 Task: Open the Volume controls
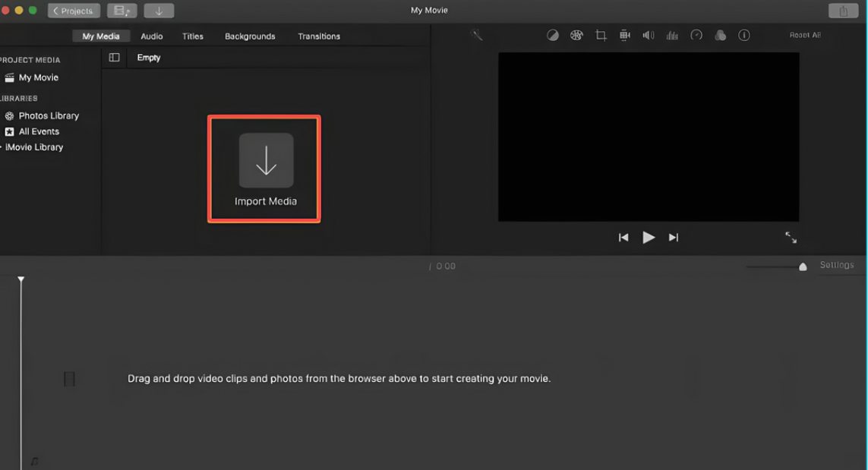click(x=649, y=35)
